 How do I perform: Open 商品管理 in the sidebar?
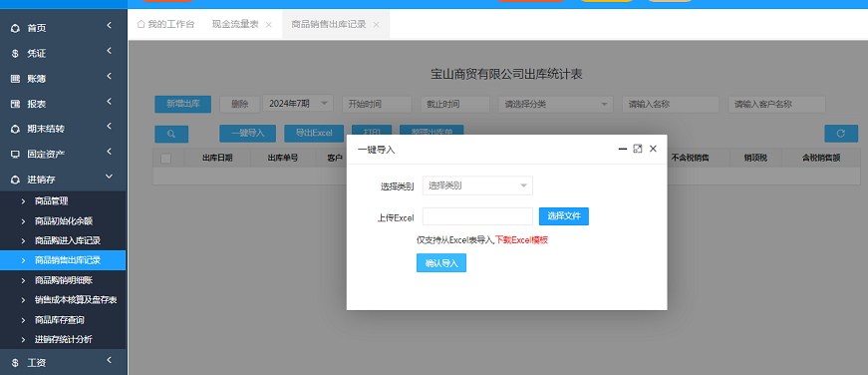[63, 201]
